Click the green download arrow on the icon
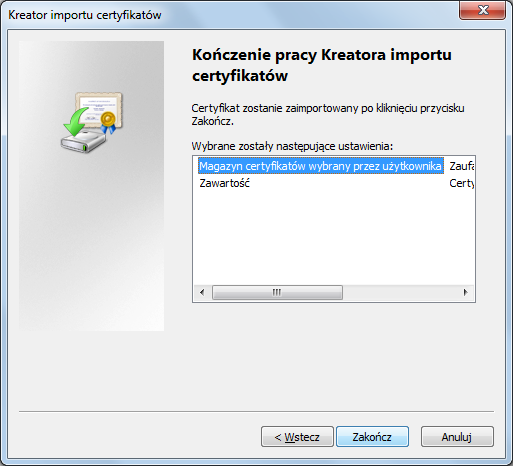This screenshot has height=466, width=513. coord(76,121)
